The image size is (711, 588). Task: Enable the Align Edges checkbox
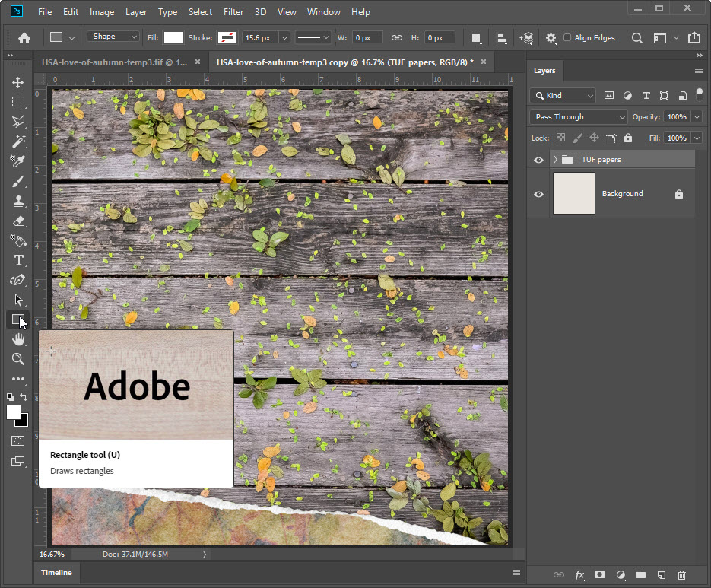pyautogui.click(x=567, y=37)
